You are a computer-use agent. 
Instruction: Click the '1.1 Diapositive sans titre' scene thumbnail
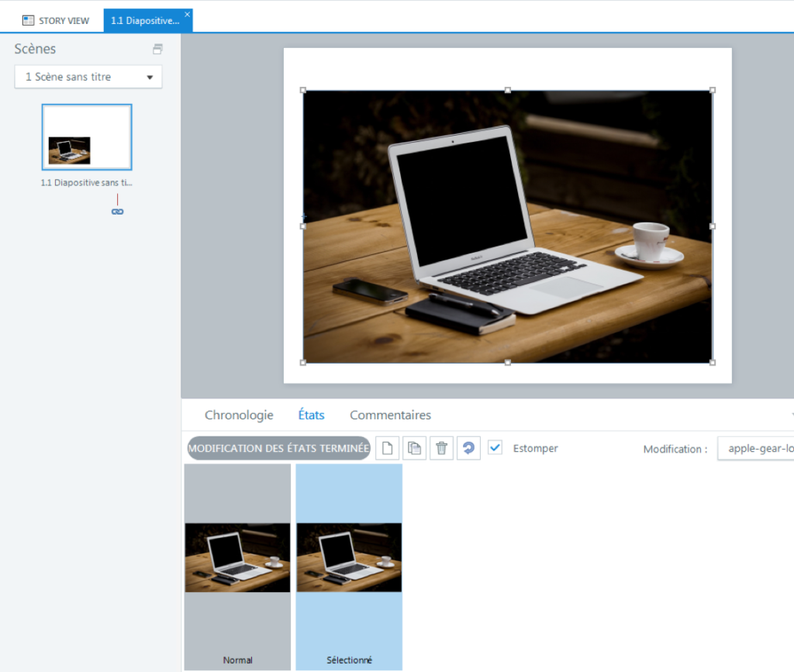click(86, 137)
